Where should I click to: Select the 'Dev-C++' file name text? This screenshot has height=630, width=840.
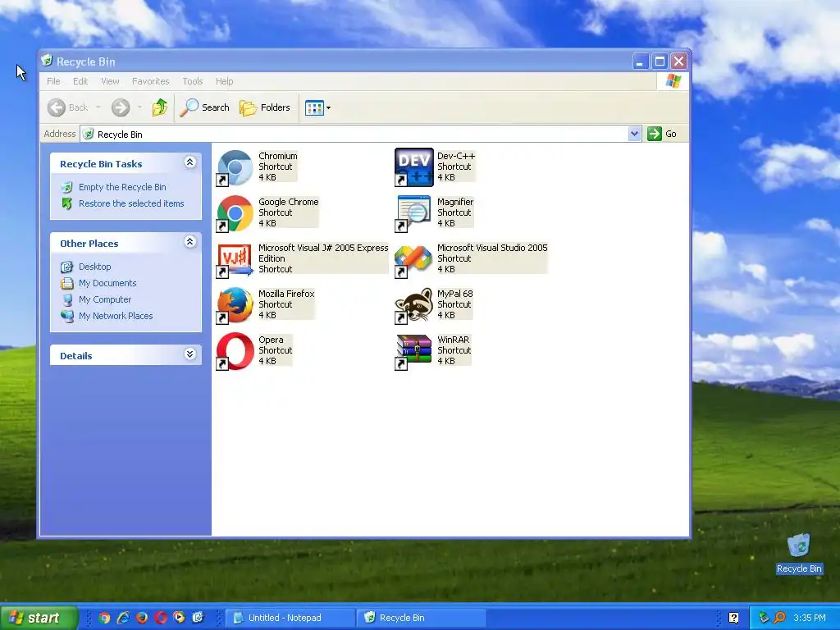point(456,156)
